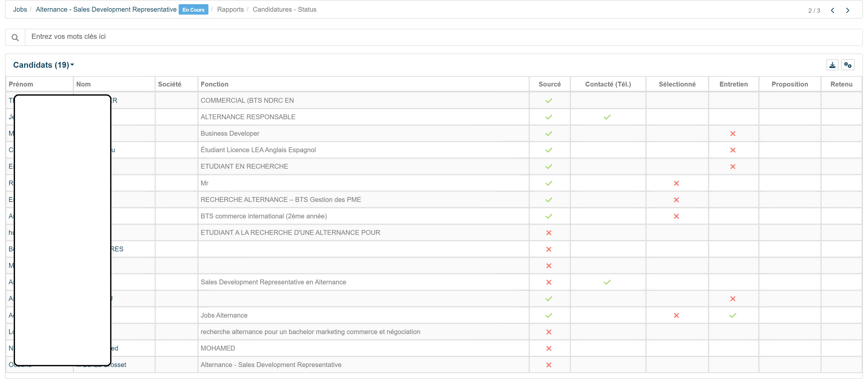Screen dimensions: 868x384
Task: Click the En Cours status badge
Action: [x=193, y=10]
